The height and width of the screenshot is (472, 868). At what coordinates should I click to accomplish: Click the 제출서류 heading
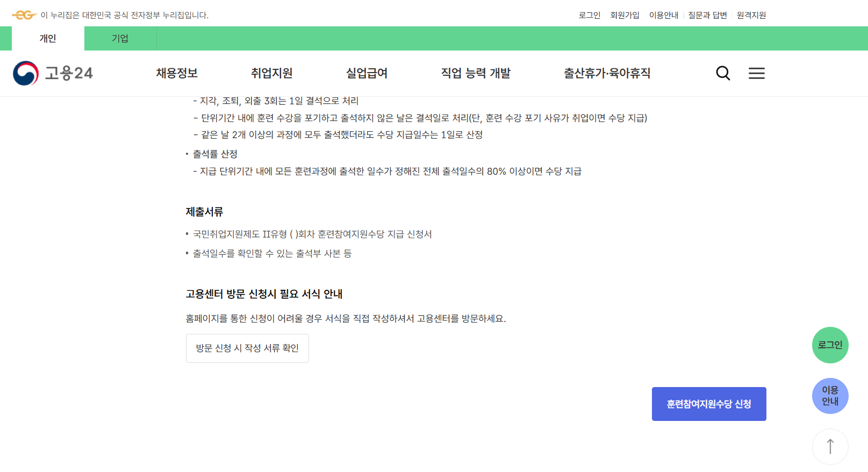click(204, 212)
